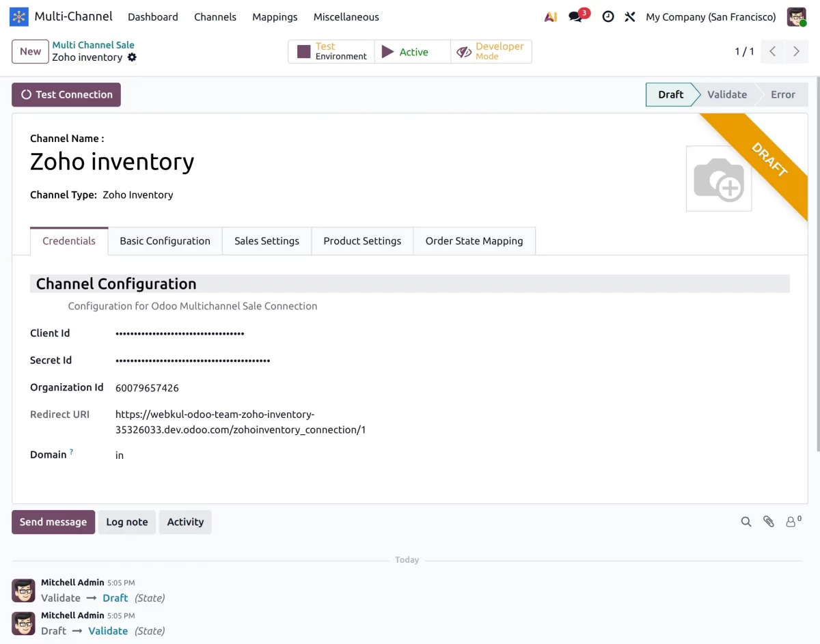Click into the Client Id field
The height and width of the screenshot is (644, 820).
[180, 333]
